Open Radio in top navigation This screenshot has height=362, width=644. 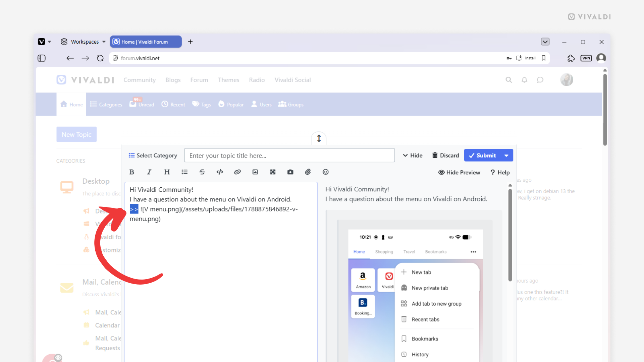click(x=257, y=80)
